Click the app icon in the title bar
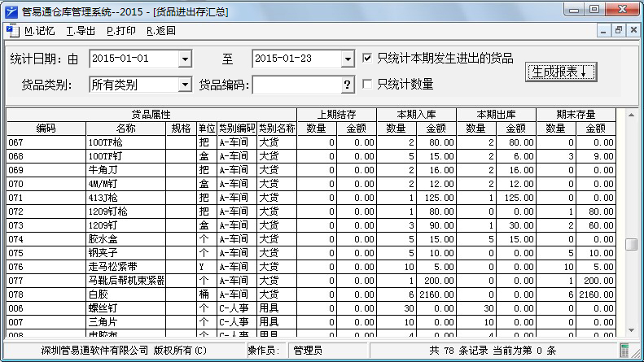Screen dimensions: 644x362 [x=10, y=10]
